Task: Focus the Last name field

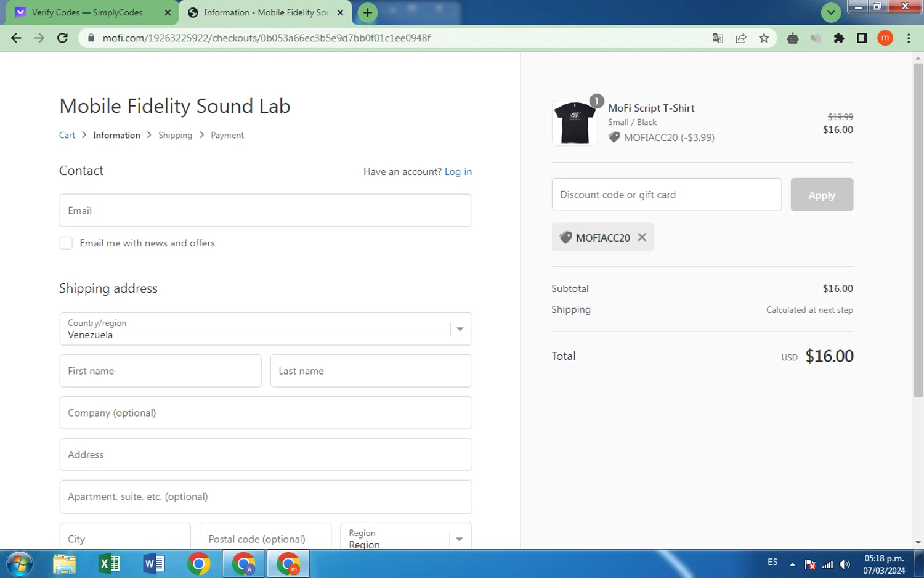Action: pyautogui.click(x=371, y=371)
